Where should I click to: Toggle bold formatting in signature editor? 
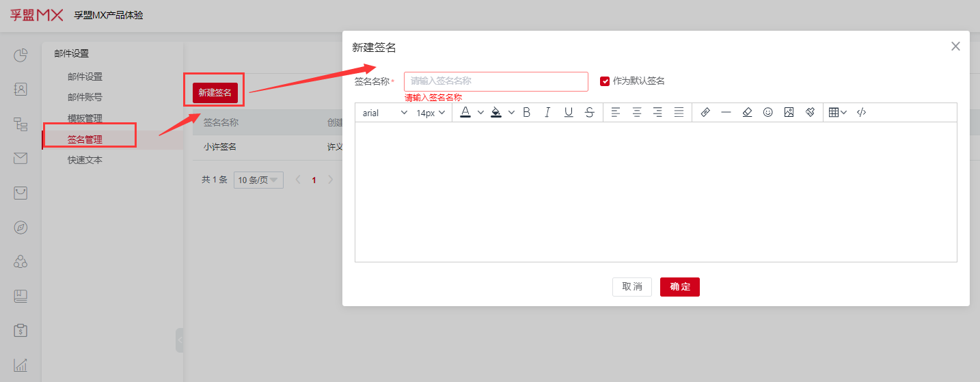coord(526,113)
